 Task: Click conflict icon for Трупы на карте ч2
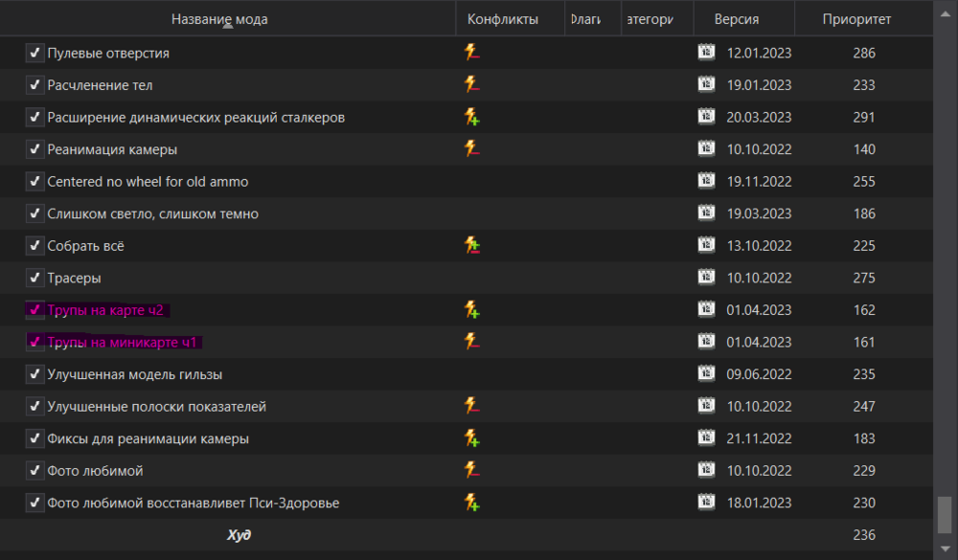(471, 310)
